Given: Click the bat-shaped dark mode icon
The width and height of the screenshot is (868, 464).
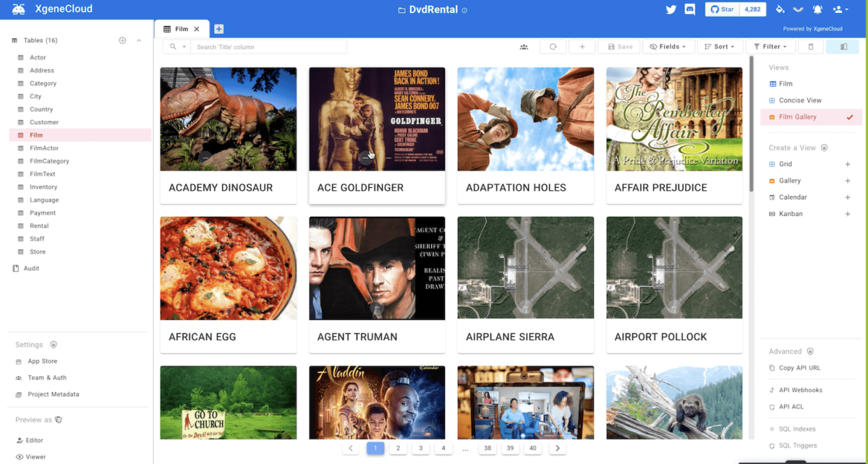Looking at the screenshot, I should [799, 9].
